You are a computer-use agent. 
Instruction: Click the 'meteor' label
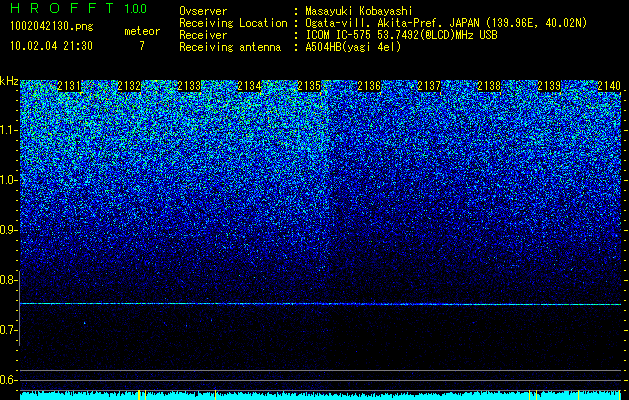pyautogui.click(x=142, y=31)
